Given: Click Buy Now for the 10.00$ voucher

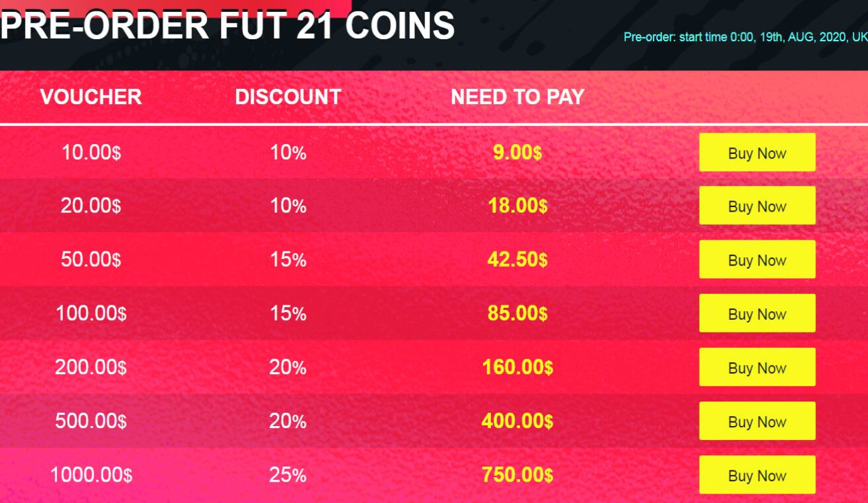Looking at the screenshot, I should click(757, 153).
